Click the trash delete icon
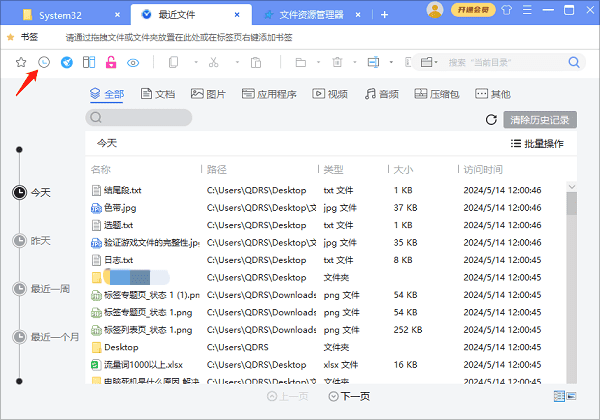The height and width of the screenshot is (420, 600). click(x=337, y=62)
